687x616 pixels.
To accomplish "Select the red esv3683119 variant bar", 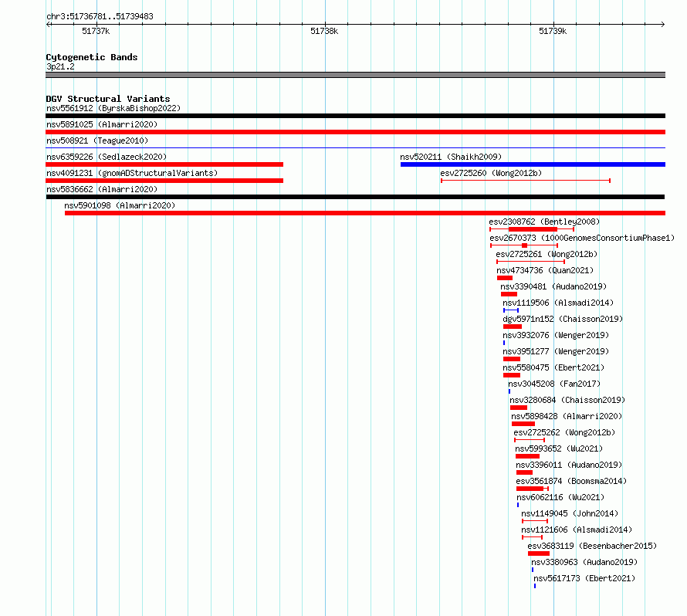I will tap(539, 553).
